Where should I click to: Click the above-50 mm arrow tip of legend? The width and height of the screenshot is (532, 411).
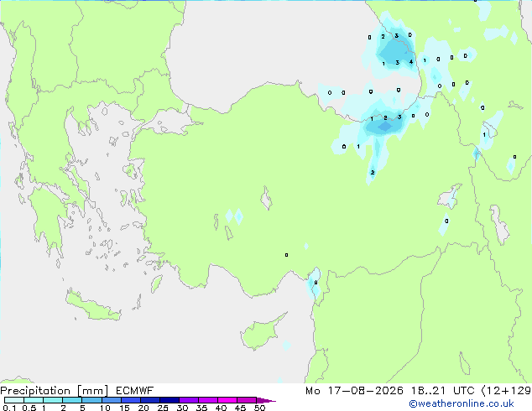pyautogui.click(x=266, y=400)
